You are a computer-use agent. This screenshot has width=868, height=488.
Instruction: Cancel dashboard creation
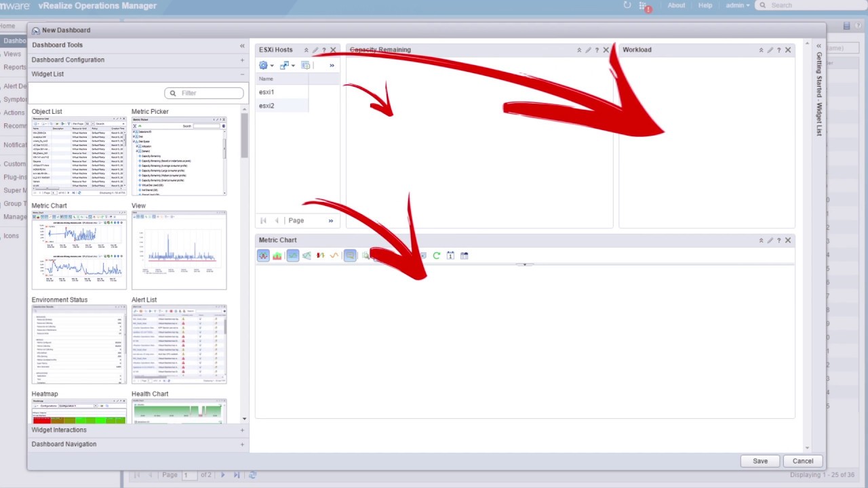click(802, 461)
